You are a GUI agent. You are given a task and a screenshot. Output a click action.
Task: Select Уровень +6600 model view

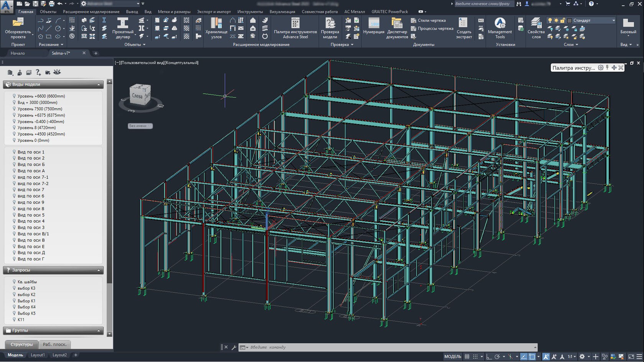pyautogui.click(x=41, y=96)
